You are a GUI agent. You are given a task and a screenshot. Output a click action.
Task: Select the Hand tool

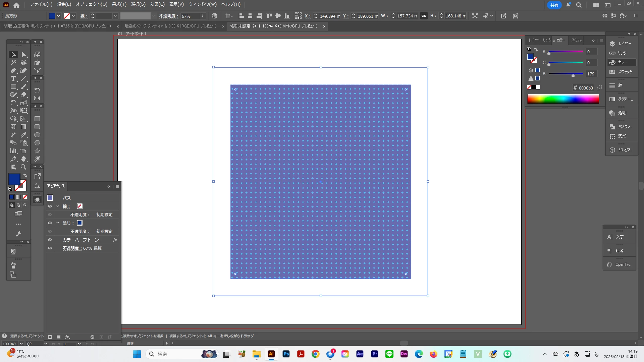[23, 159]
